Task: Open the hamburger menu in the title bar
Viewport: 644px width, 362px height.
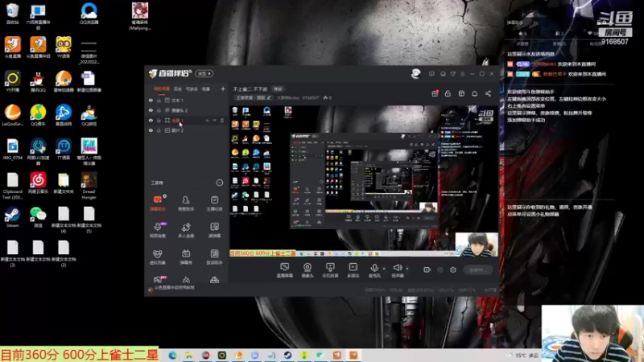Action: click(462, 74)
